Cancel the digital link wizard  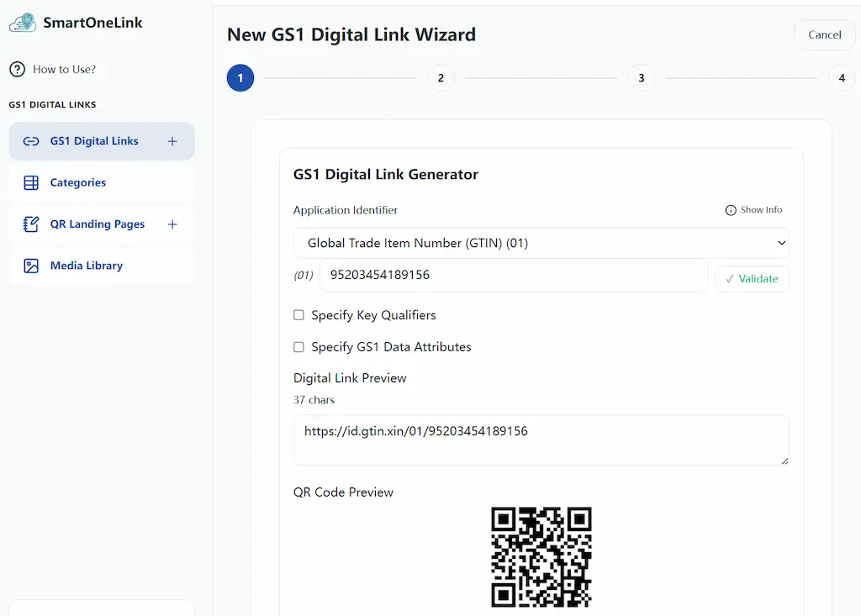pos(824,34)
